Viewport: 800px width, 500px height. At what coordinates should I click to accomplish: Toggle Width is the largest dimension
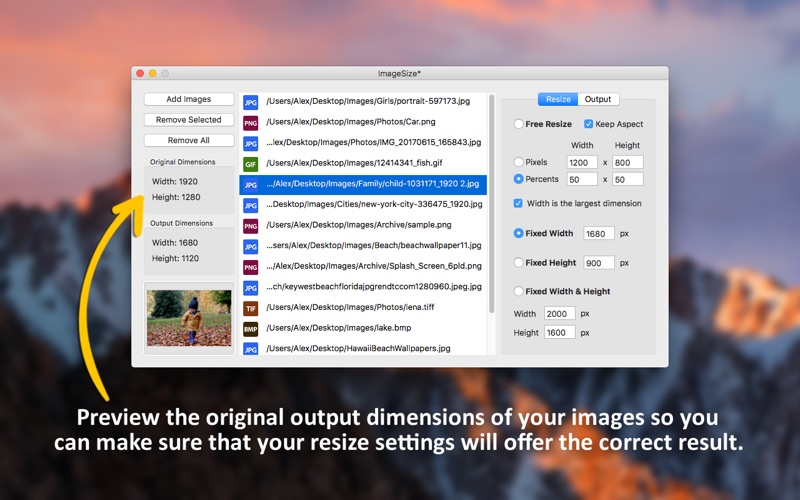(x=518, y=204)
